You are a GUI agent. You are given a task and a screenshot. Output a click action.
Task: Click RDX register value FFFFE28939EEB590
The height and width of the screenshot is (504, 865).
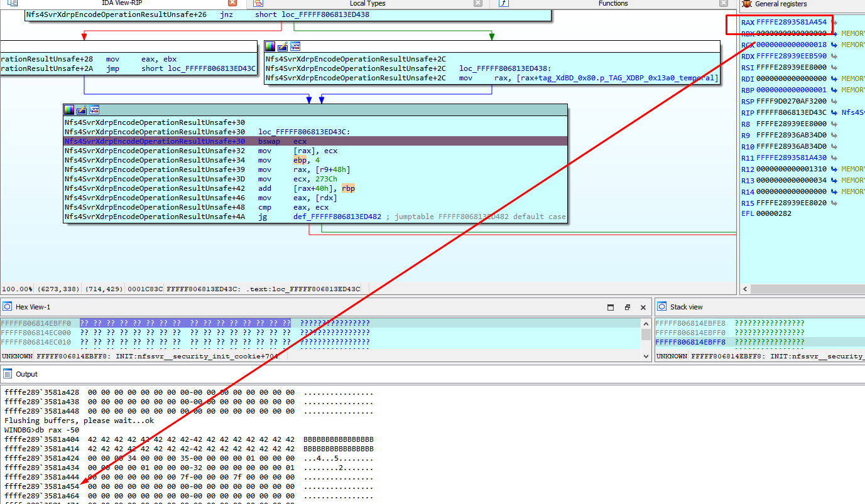pyautogui.click(x=792, y=56)
